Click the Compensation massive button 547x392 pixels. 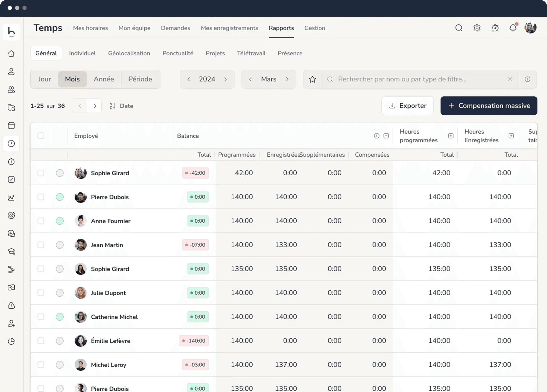tap(489, 106)
